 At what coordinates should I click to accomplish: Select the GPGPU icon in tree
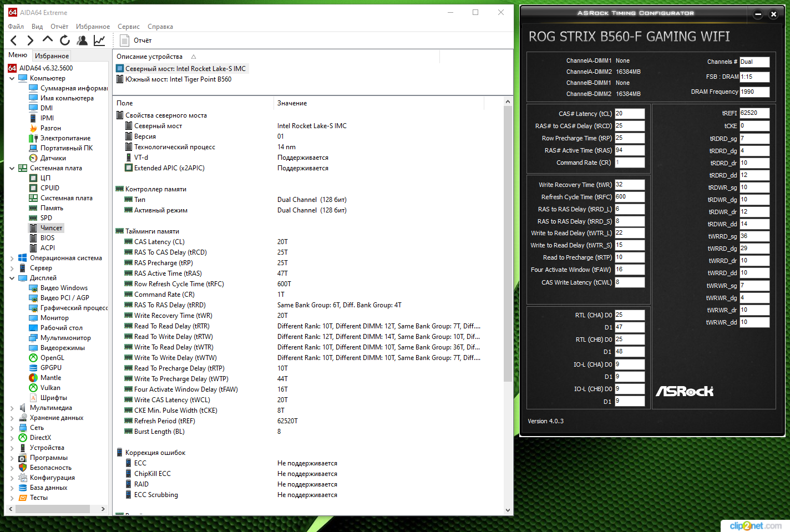pyautogui.click(x=33, y=368)
